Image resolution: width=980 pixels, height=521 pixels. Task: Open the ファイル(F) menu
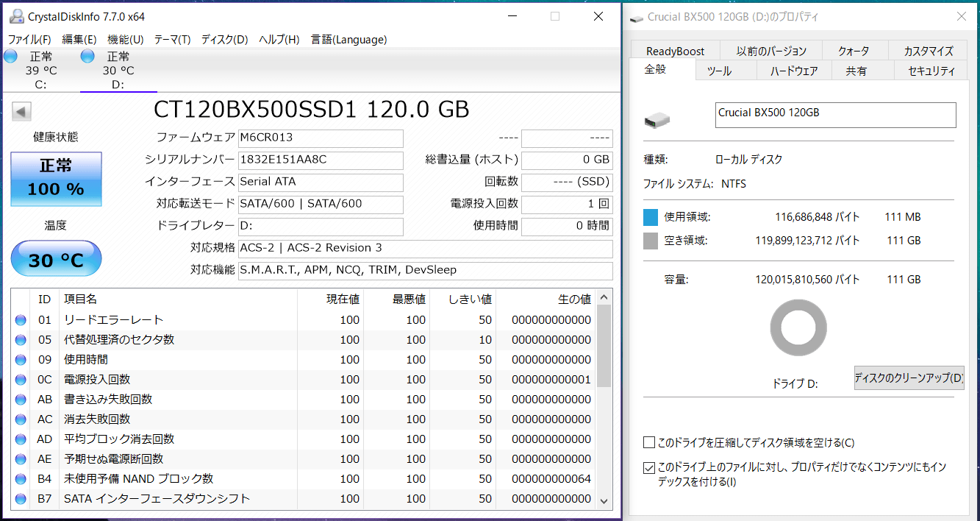[x=29, y=40]
